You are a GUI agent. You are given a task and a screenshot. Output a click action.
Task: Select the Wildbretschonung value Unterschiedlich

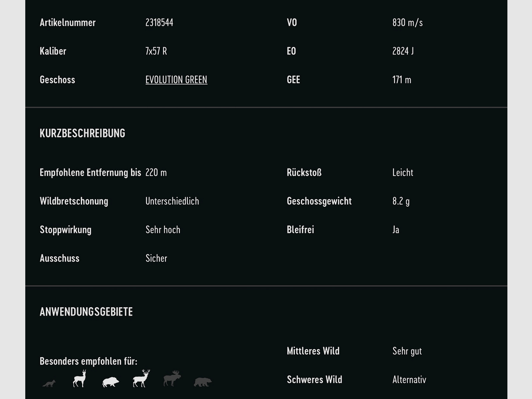click(172, 201)
